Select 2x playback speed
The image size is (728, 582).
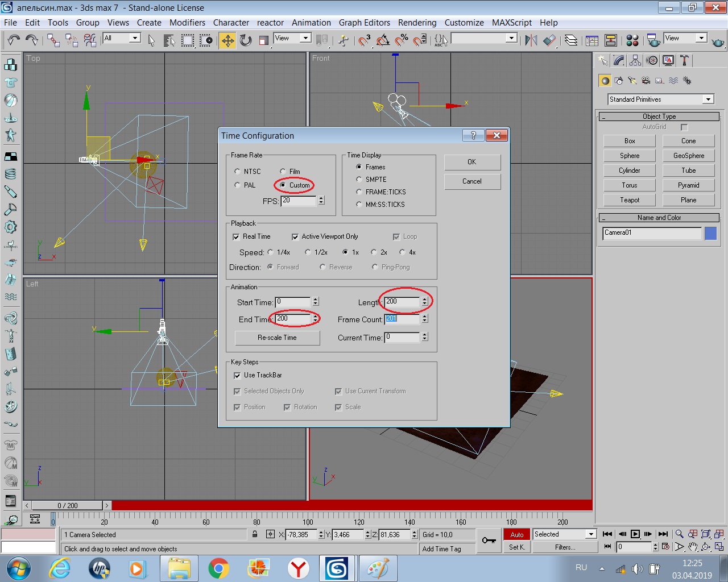(374, 252)
